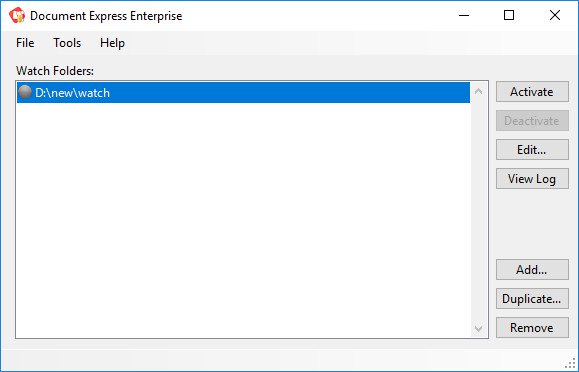Click the Edit... button
The width and height of the screenshot is (579, 372).
tap(532, 150)
